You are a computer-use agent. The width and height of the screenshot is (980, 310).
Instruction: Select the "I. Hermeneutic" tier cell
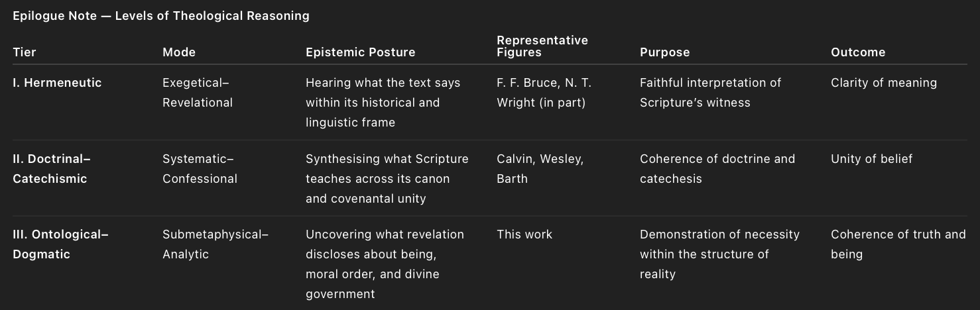57,83
